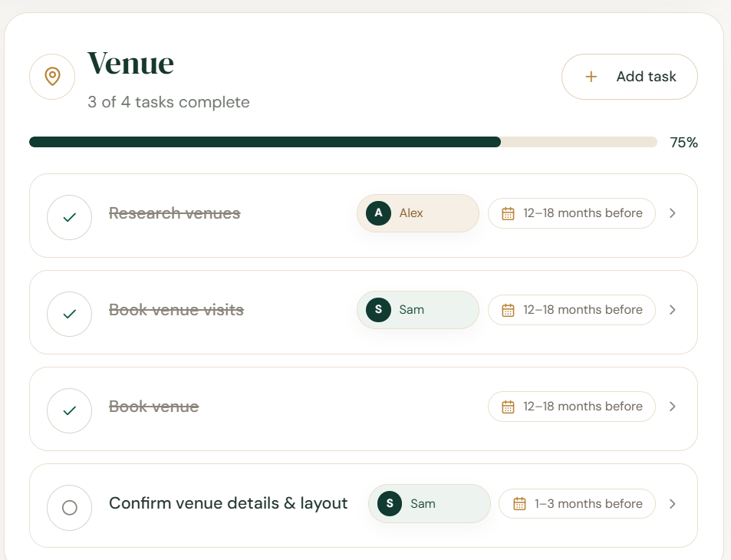
Task: Add a new task to Venue
Action: click(630, 77)
